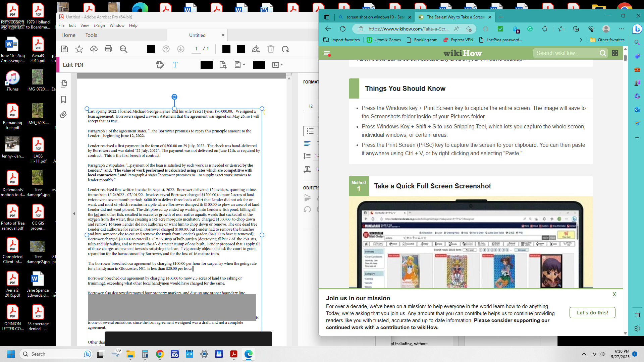Screen dimensions: 644x362
Task: Save the PDF with the disk icon
Action: tap(64, 49)
